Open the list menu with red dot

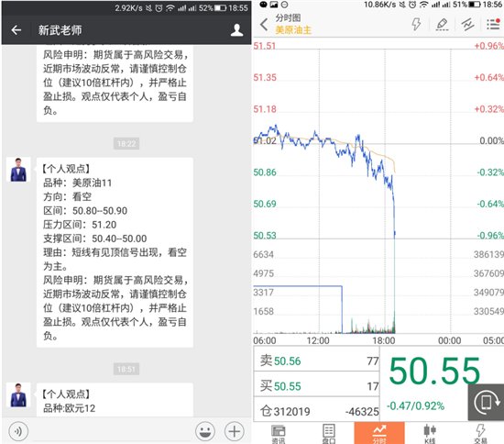493,24
